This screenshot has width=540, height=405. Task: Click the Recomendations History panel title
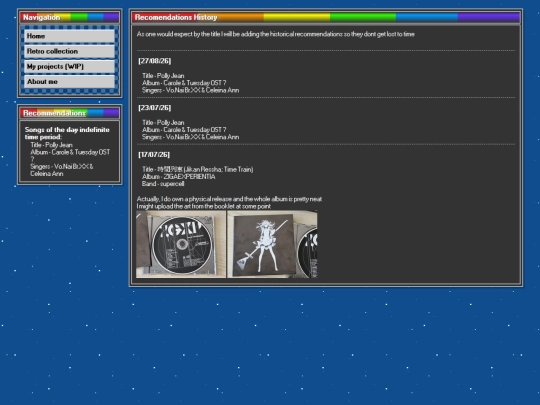[176, 17]
